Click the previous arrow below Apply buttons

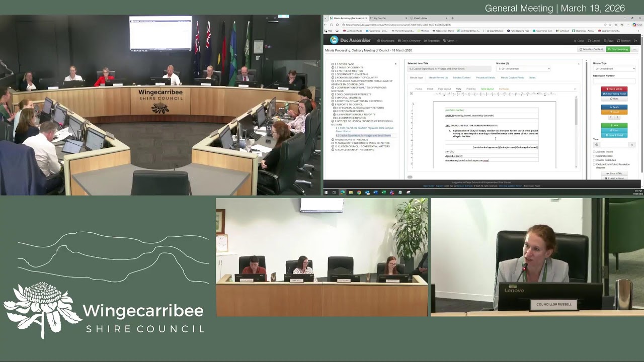coord(611,117)
